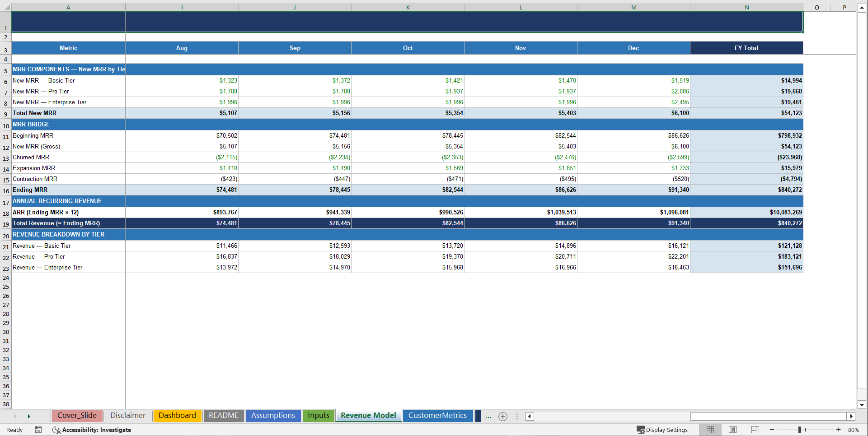
Task: Adjust the zoom slider
Action: coord(801,430)
